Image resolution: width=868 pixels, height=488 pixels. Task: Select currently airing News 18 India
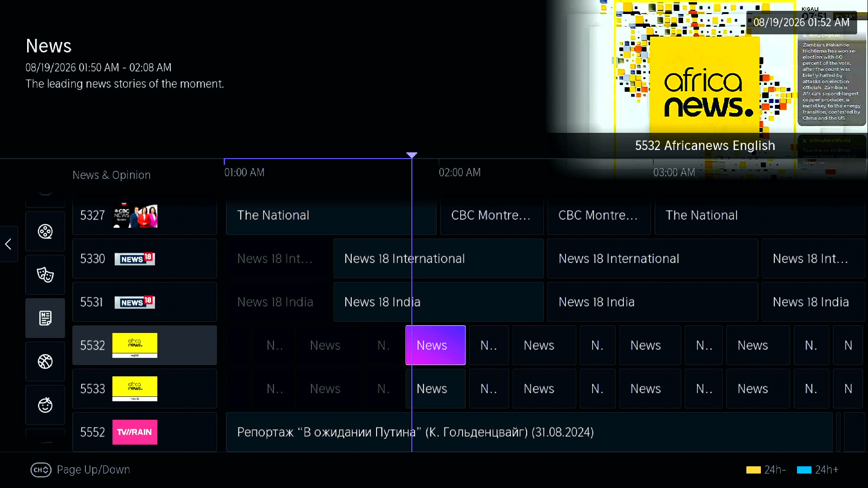438,302
